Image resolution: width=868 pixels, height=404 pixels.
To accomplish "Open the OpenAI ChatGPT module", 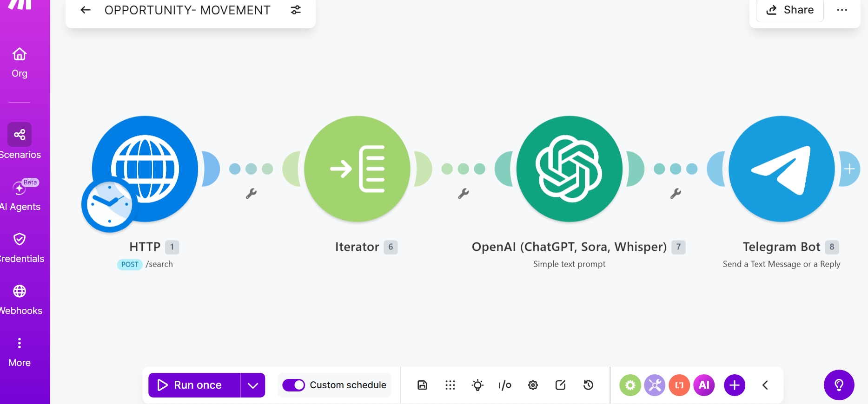I will 570,169.
